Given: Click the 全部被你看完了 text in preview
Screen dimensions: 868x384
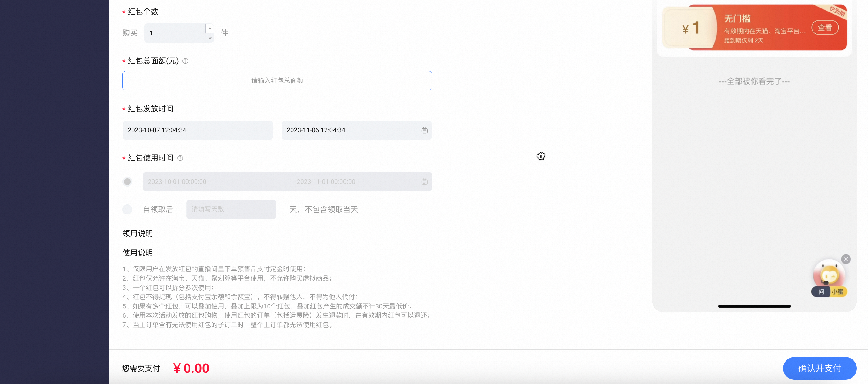Looking at the screenshot, I should (754, 81).
